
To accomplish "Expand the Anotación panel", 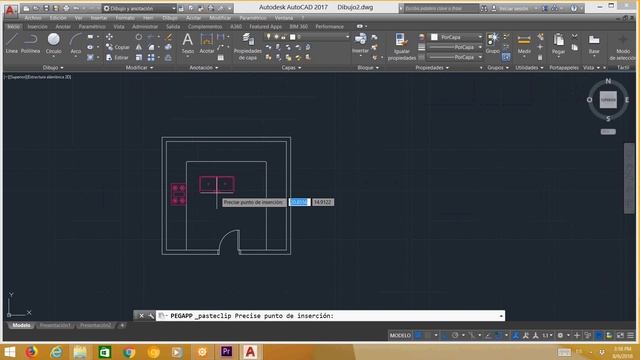I will [x=204, y=68].
